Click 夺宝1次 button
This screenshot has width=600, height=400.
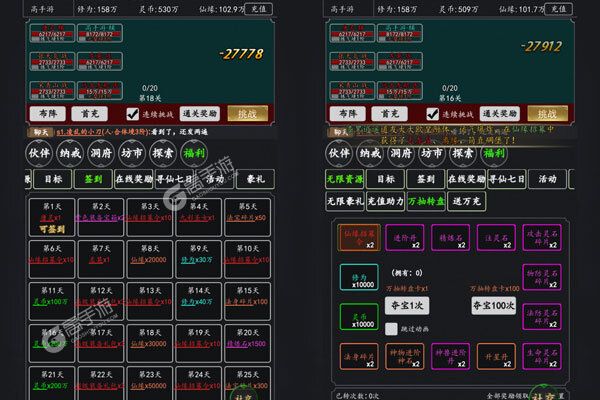pyautogui.click(x=407, y=305)
